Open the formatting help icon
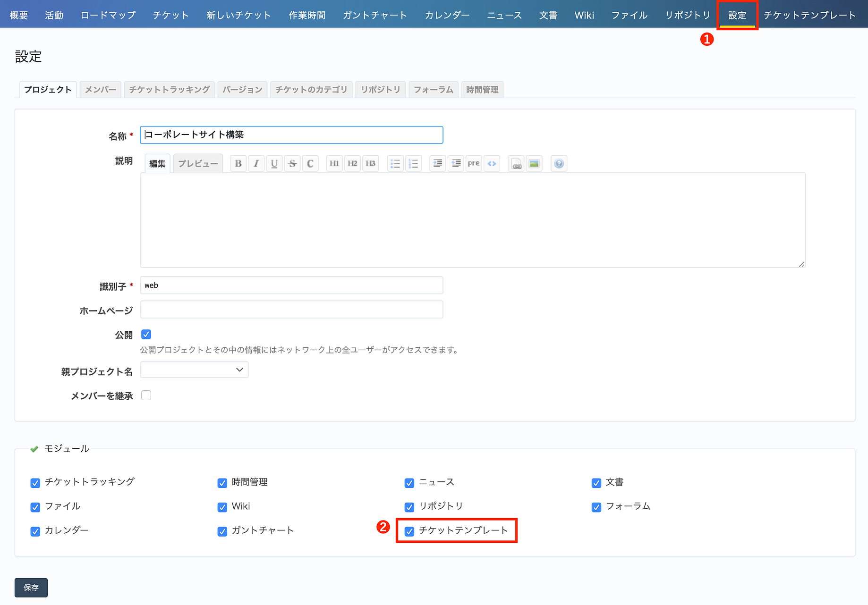 [559, 163]
